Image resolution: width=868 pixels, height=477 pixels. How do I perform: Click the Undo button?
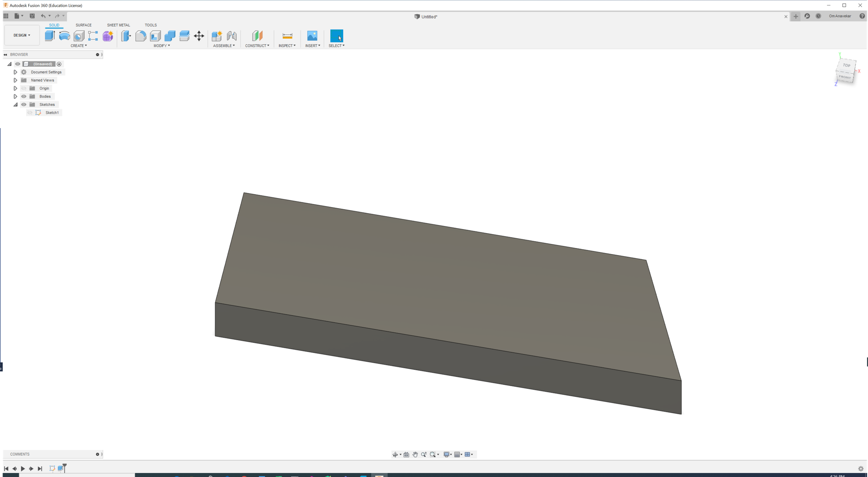click(43, 16)
